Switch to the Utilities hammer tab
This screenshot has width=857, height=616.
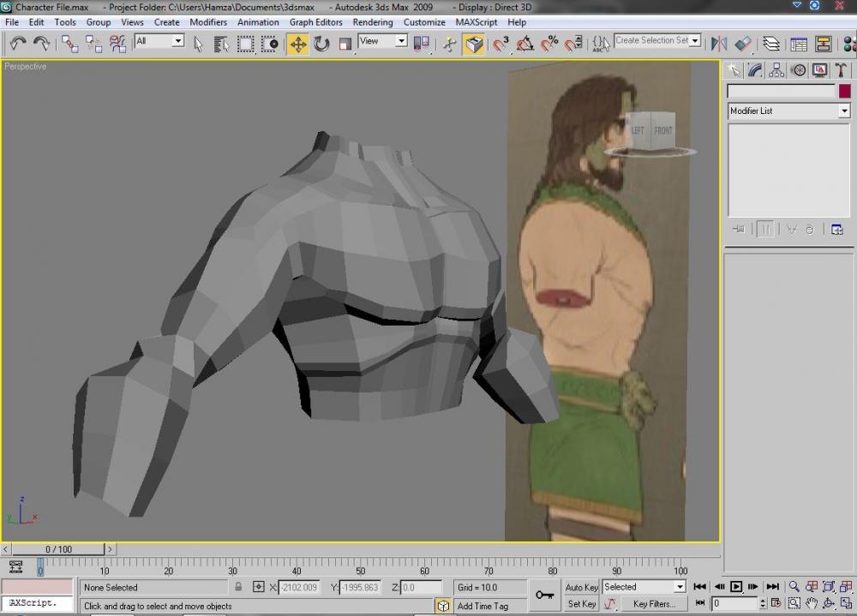click(x=841, y=70)
